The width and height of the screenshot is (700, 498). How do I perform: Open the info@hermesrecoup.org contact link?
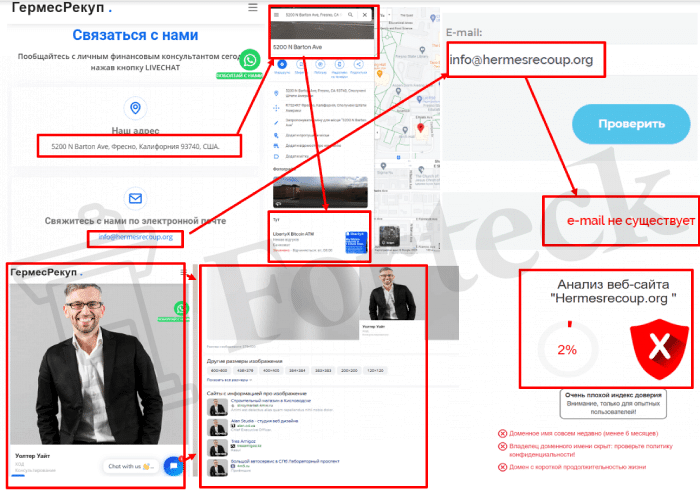click(x=135, y=237)
